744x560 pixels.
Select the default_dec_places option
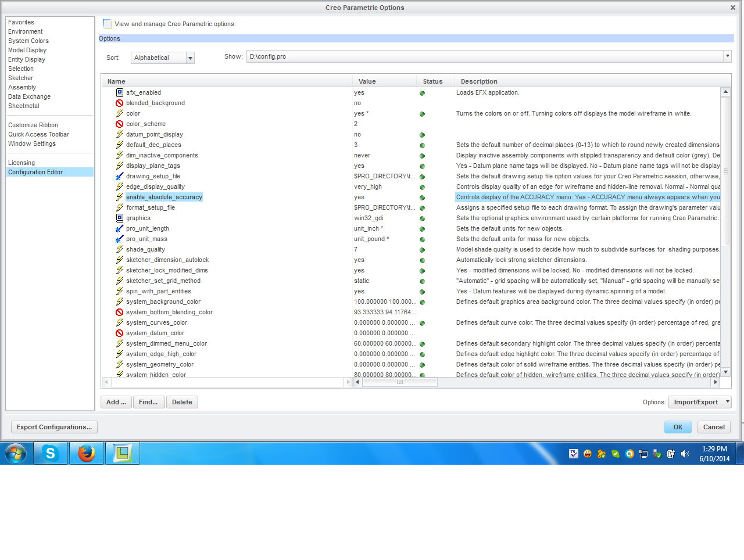(153, 145)
